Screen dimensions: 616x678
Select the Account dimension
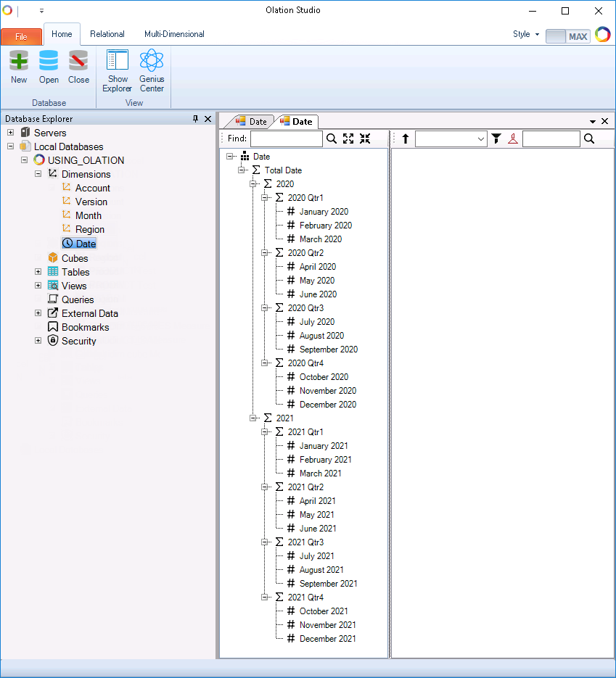click(x=93, y=188)
